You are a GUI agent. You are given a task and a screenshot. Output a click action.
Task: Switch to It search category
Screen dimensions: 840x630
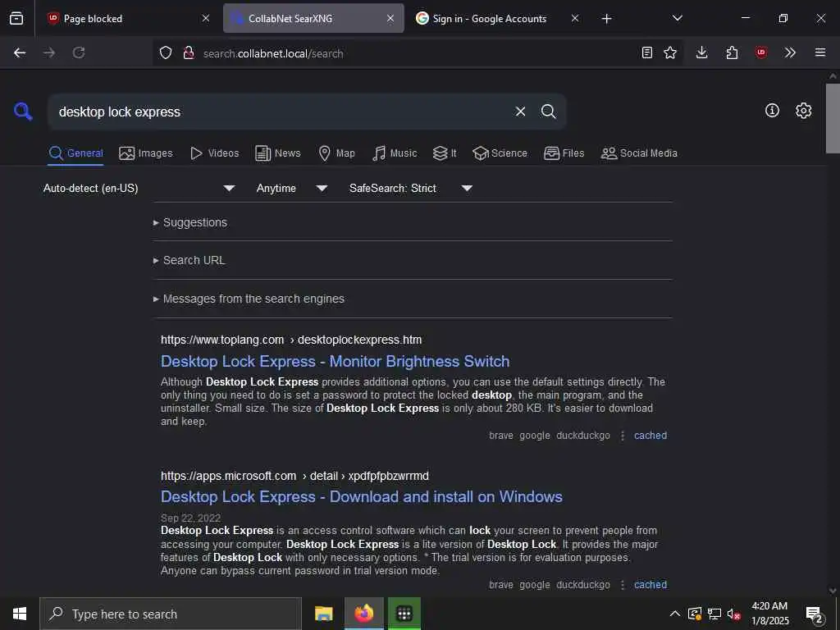pos(445,153)
